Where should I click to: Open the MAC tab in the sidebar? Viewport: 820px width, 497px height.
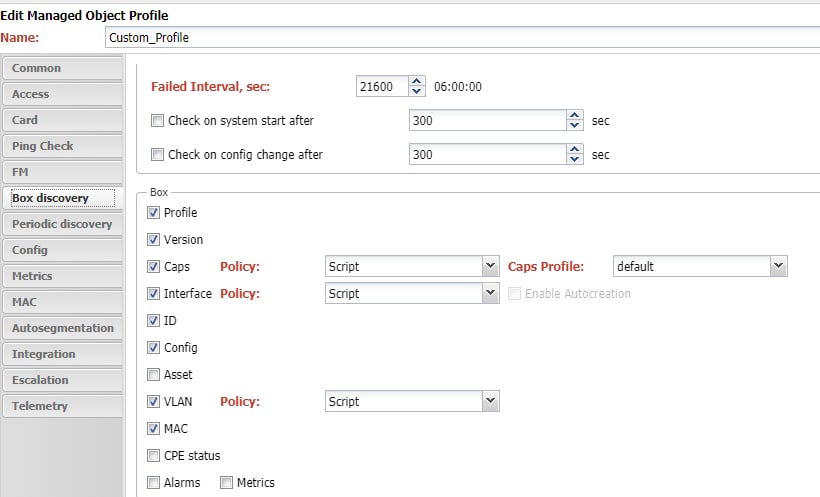pos(62,302)
